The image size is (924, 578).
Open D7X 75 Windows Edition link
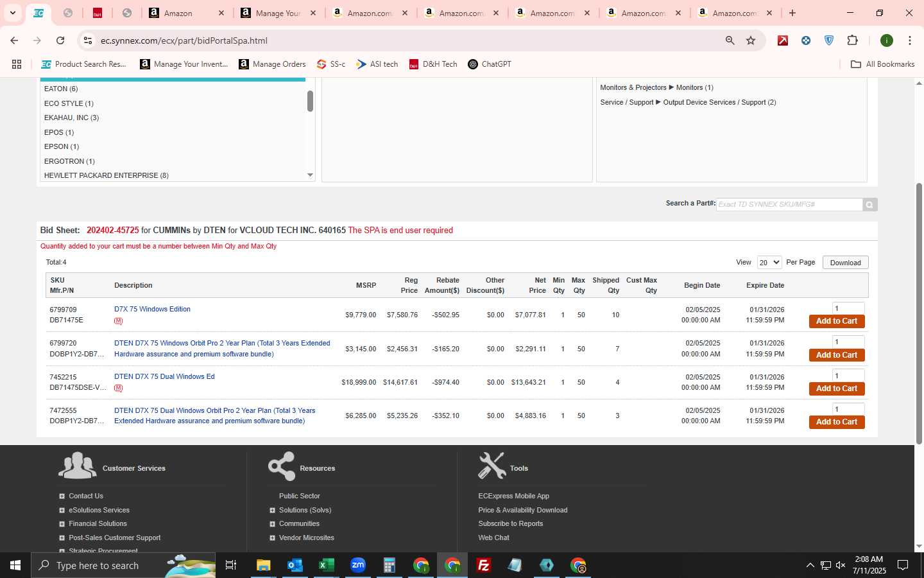(x=152, y=309)
